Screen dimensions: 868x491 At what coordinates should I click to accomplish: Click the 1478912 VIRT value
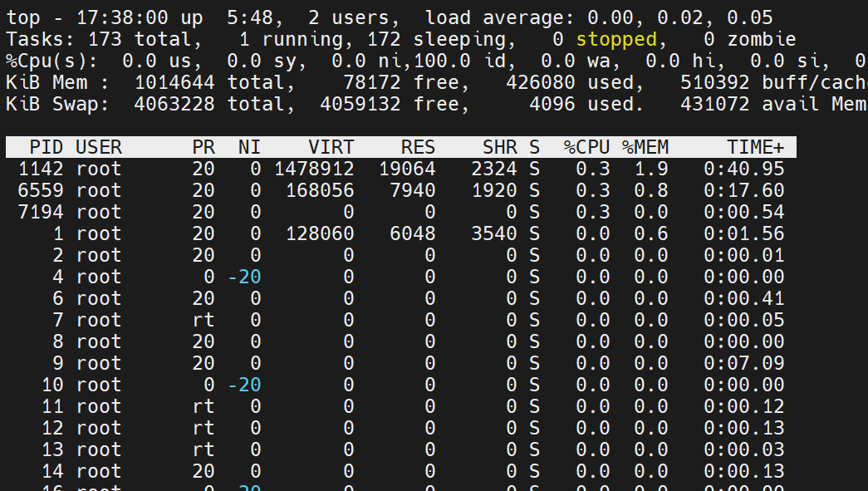coord(314,169)
